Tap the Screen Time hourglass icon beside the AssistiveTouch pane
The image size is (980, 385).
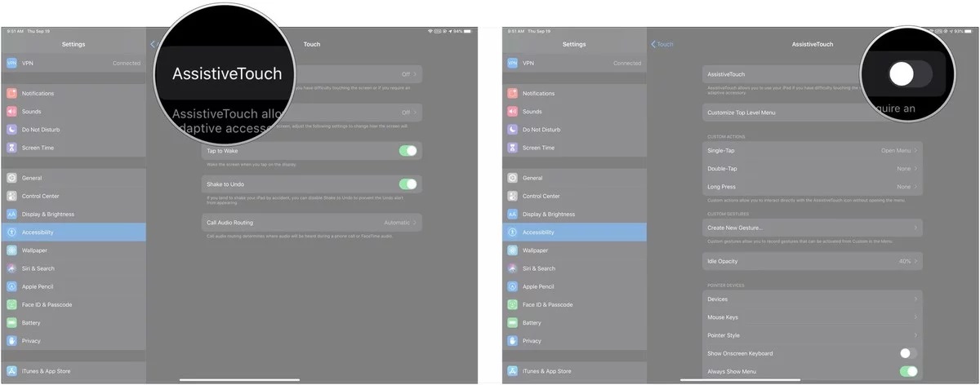coord(513,148)
